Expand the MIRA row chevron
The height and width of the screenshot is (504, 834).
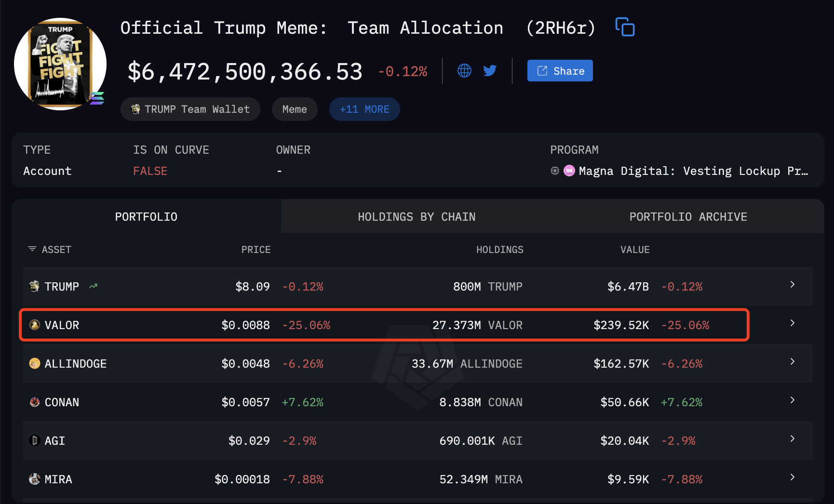coord(792,477)
